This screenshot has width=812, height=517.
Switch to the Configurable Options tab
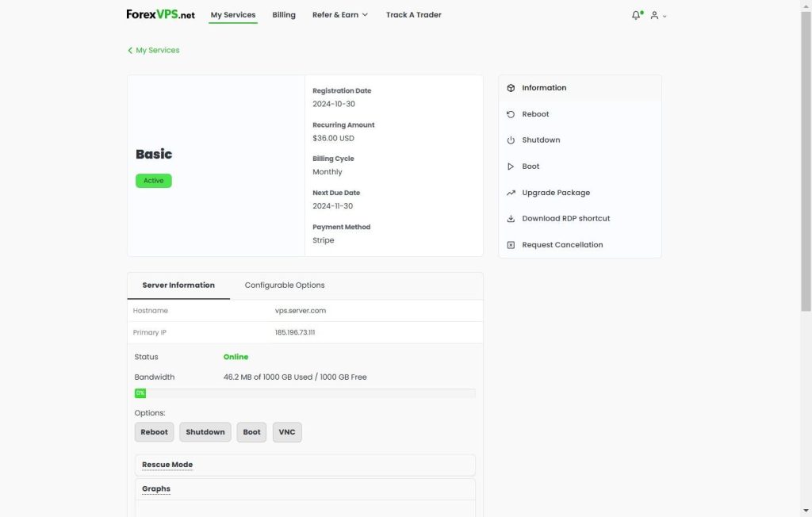pyautogui.click(x=285, y=285)
